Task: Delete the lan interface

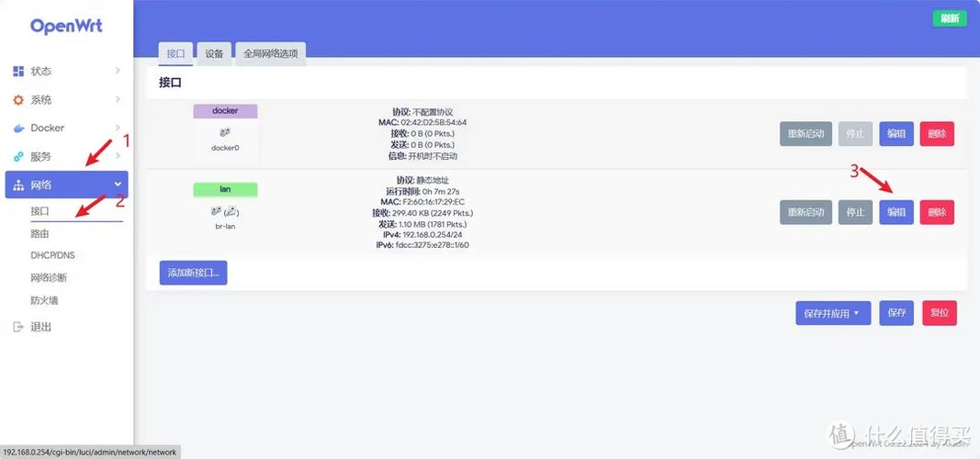Action: tap(937, 212)
